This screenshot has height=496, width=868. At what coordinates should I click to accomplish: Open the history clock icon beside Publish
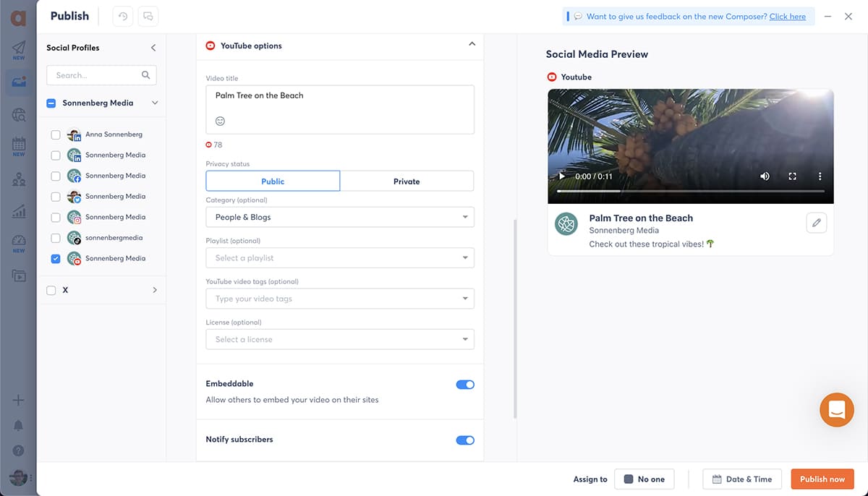123,16
